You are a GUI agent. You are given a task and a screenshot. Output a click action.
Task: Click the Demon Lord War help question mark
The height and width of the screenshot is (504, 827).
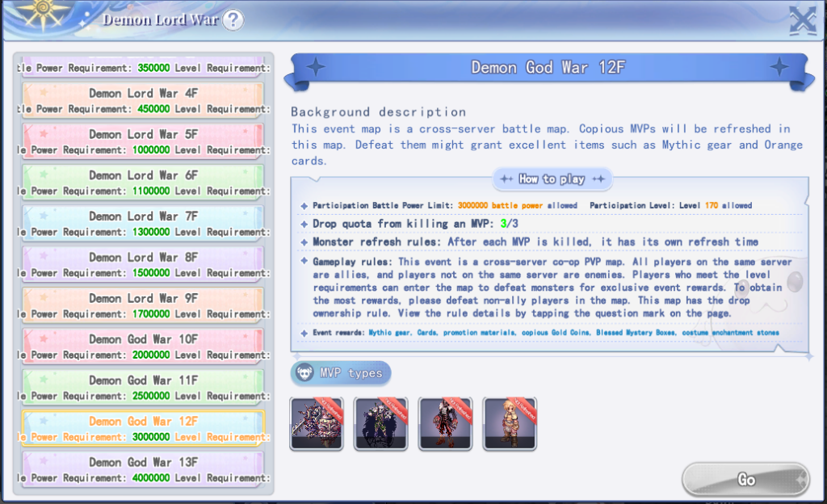(x=233, y=20)
